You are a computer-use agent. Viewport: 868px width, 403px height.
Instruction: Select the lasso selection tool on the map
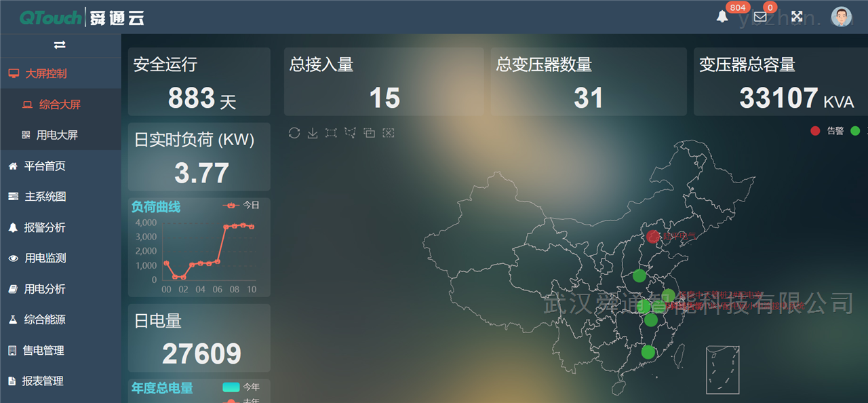pos(350,132)
